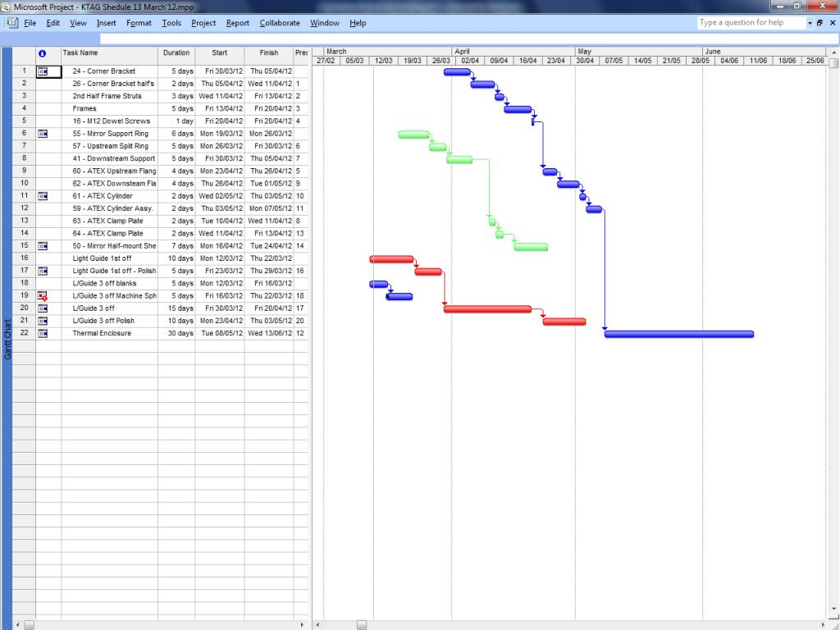Viewport: 840px width, 630px height.
Task: Click the indicator icon in row 20
Action: pyautogui.click(x=43, y=308)
